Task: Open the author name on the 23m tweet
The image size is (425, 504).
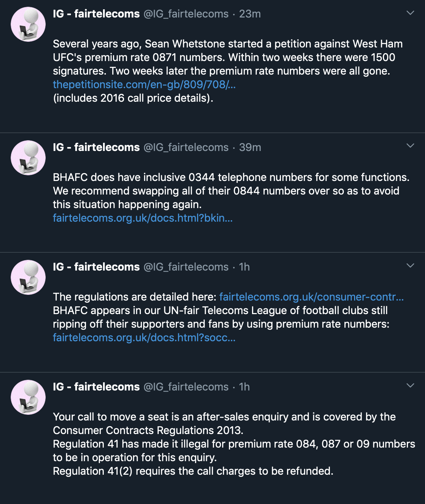Action: click(96, 14)
